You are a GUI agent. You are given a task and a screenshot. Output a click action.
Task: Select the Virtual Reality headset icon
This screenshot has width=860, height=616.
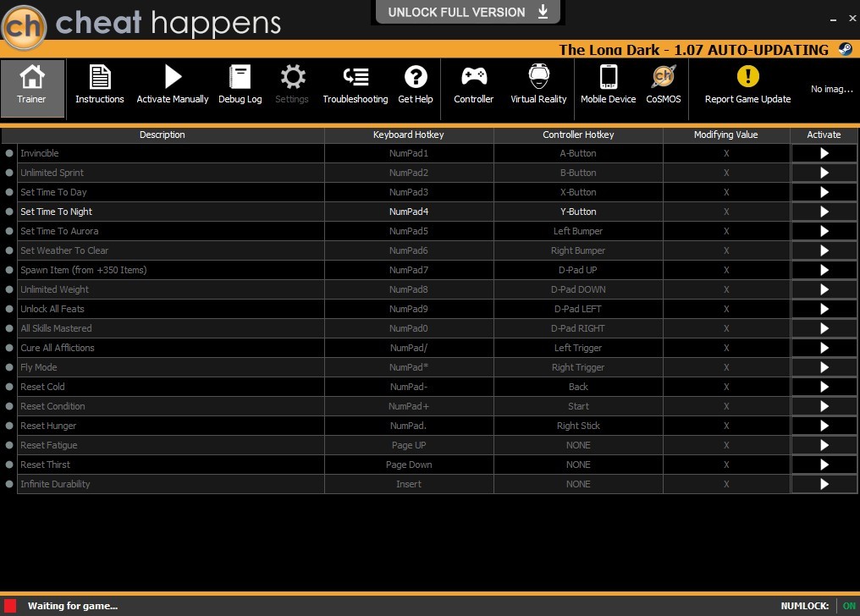[x=538, y=76]
